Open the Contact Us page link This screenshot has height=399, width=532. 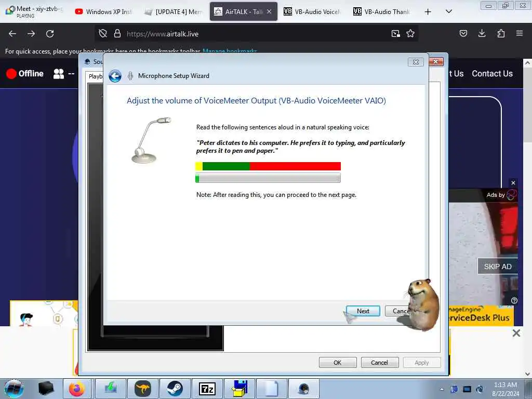tap(492, 74)
